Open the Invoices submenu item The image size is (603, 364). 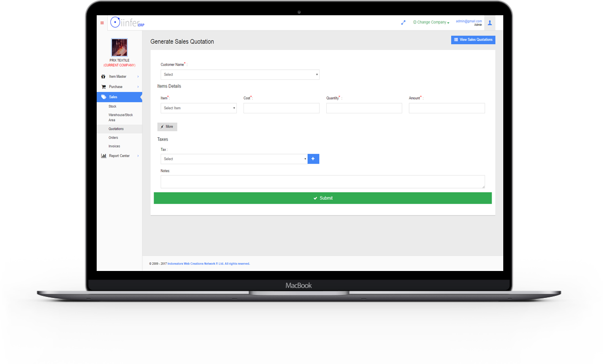[114, 146]
